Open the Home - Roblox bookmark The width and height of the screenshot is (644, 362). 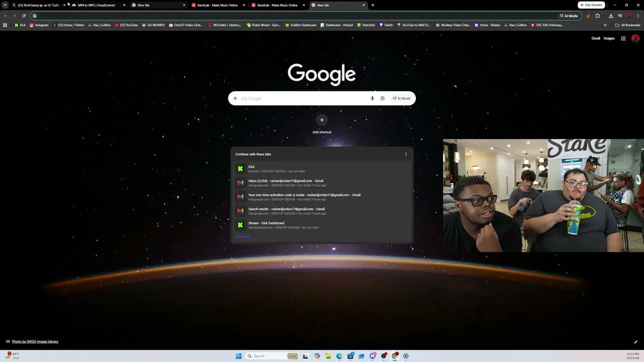487,25
